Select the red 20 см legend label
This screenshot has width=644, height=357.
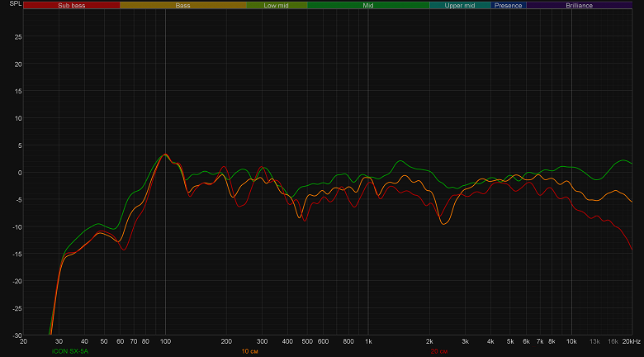click(439, 351)
